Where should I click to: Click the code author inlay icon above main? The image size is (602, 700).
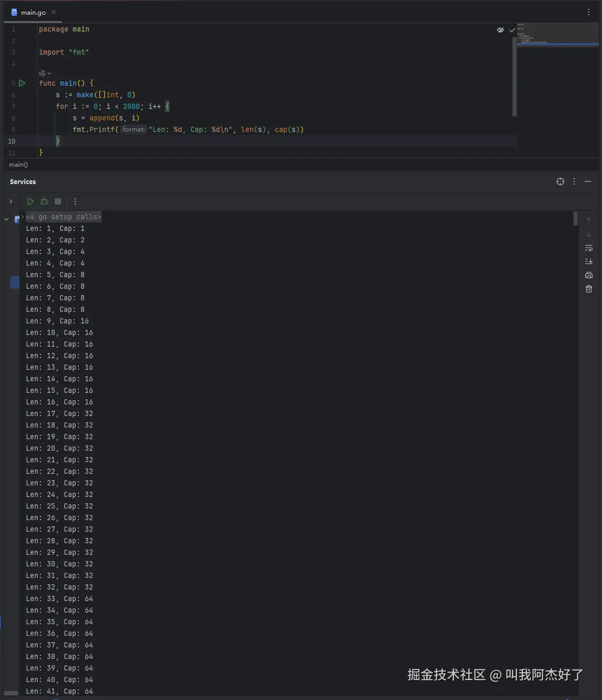(x=42, y=73)
